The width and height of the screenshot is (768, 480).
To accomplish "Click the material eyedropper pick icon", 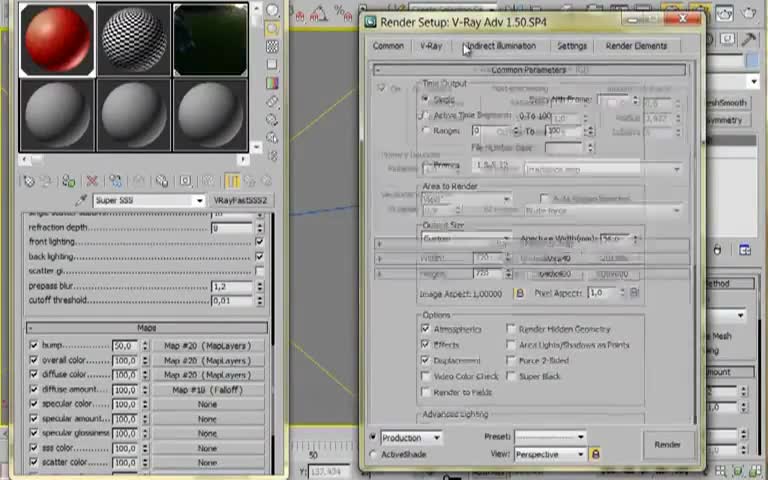I will (81, 200).
